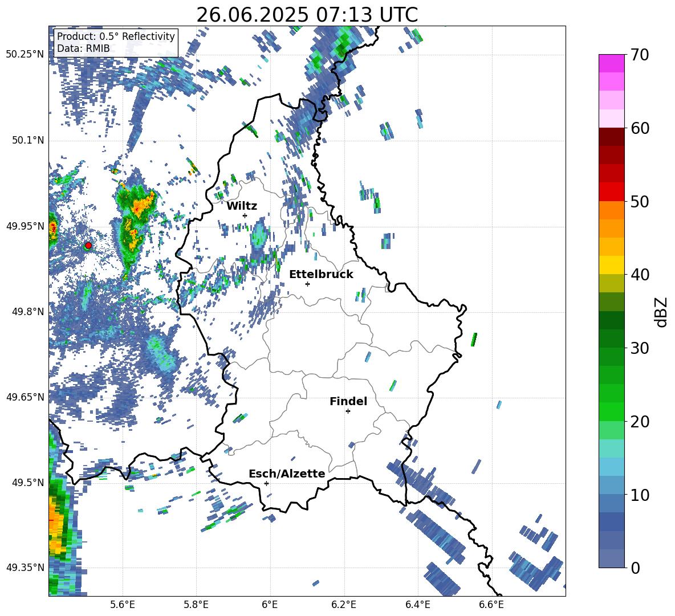Click the timestamp title 26.06.2025 07:13 UTC

click(307, 15)
